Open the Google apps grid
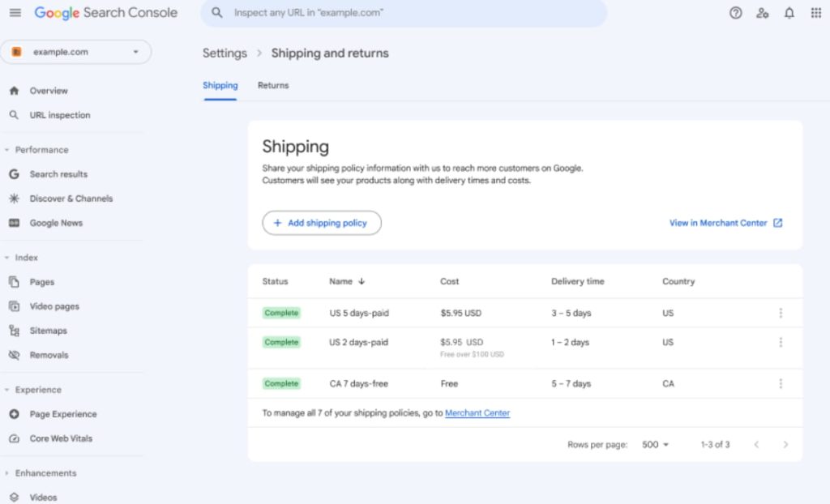The height and width of the screenshot is (504, 830). pos(815,13)
